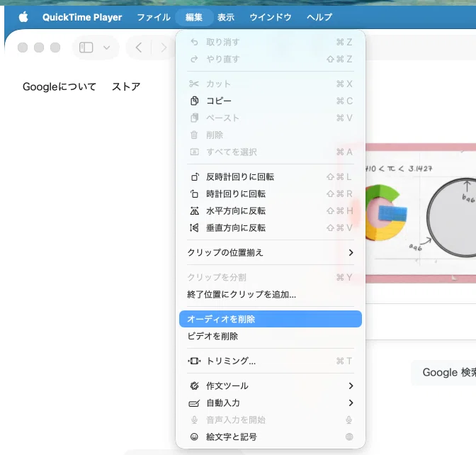Select オーディオを削除 highlighted item

pyautogui.click(x=271, y=319)
